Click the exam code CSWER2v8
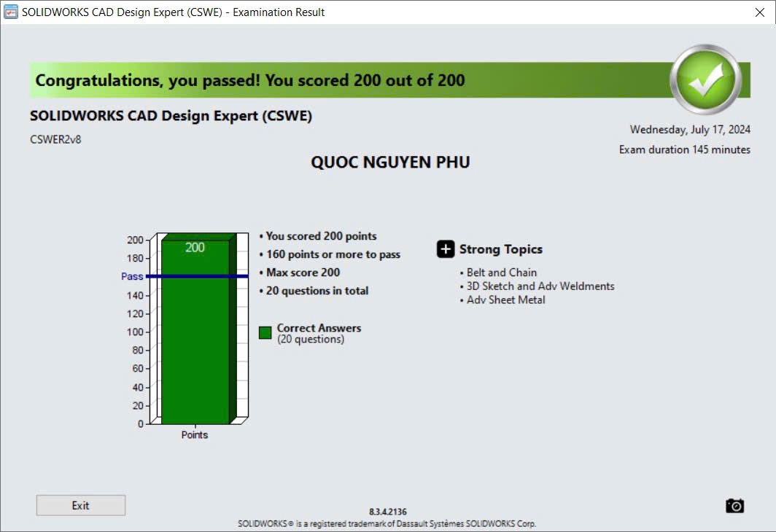This screenshot has height=532, width=776. (55, 139)
